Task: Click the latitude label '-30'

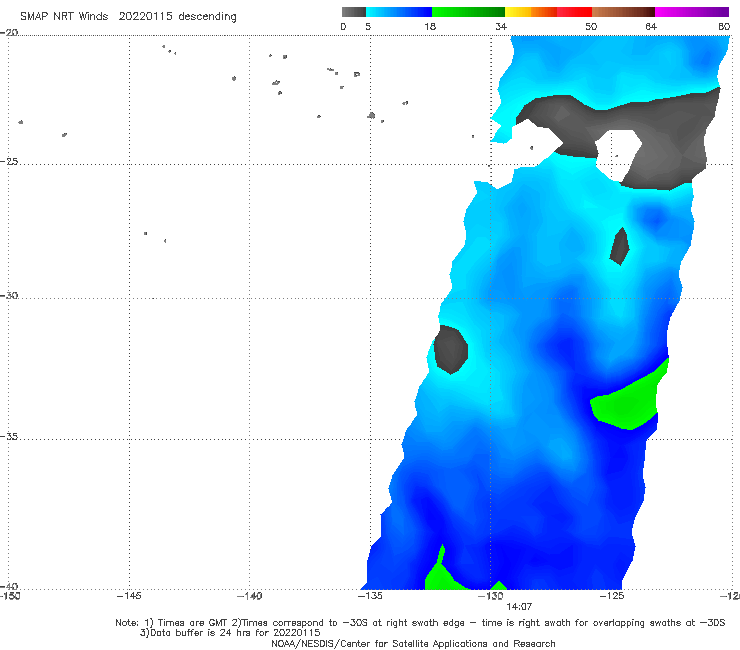Action: tap(9, 295)
